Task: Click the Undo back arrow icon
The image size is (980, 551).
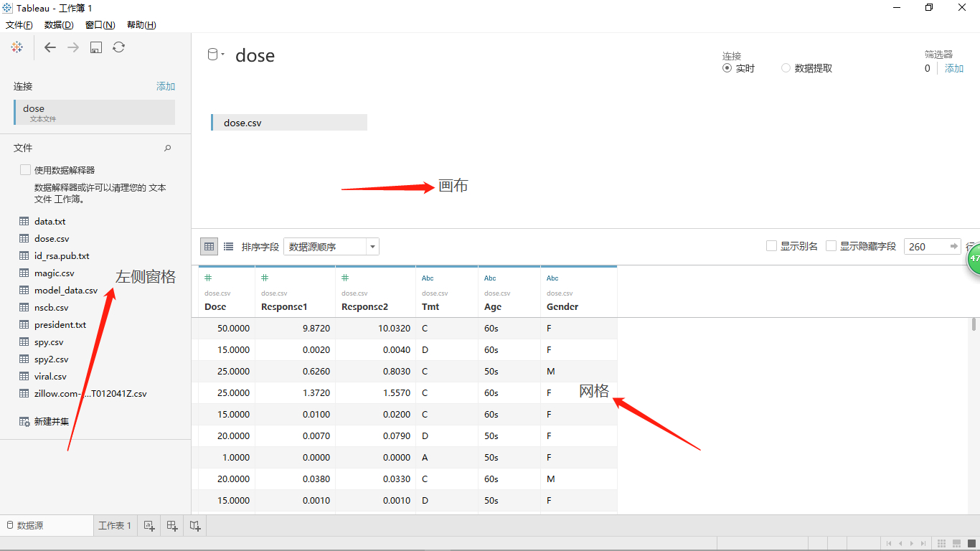Action: click(x=50, y=47)
